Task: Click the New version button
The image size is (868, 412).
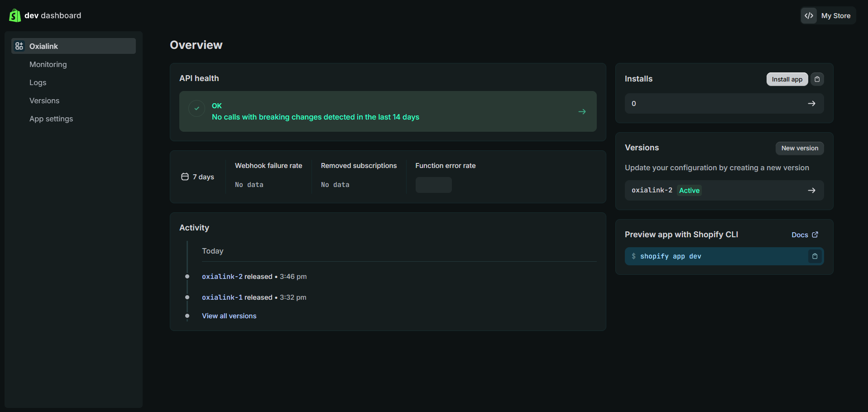Action: tap(800, 148)
